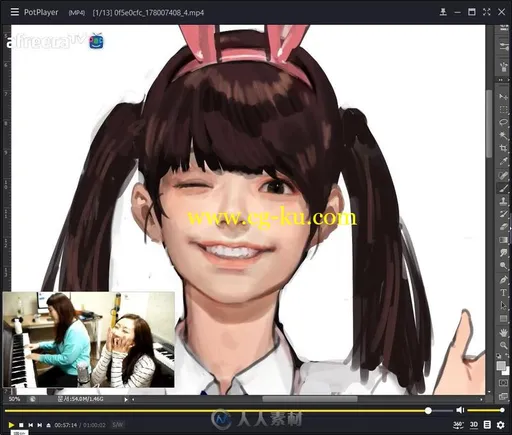Select the Lasso tool
512x435 pixels.
[x=503, y=122]
